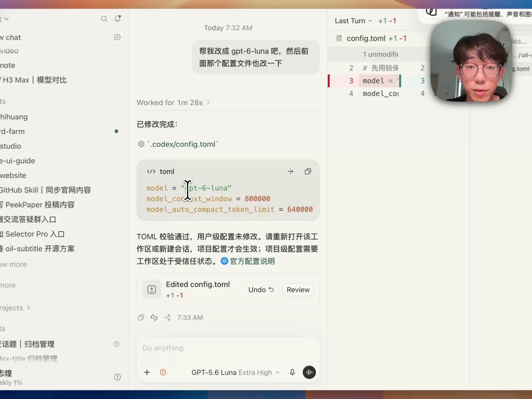
Task: Expand the 1 unmodified lines row in diff
Action: coord(380,54)
